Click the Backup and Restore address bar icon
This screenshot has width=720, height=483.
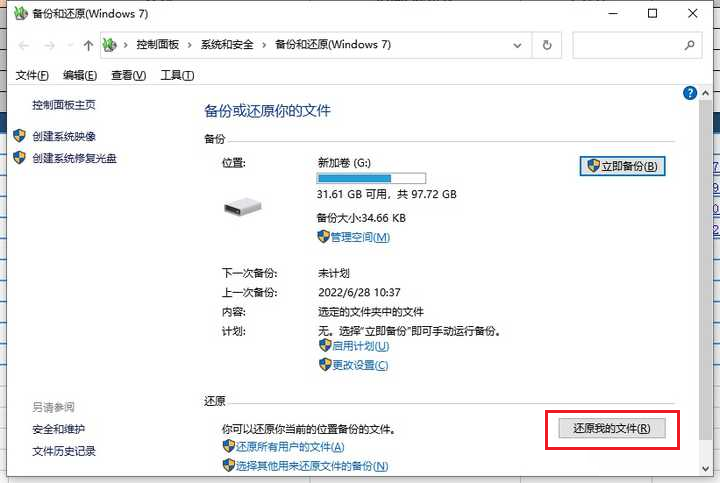(109, 45)
